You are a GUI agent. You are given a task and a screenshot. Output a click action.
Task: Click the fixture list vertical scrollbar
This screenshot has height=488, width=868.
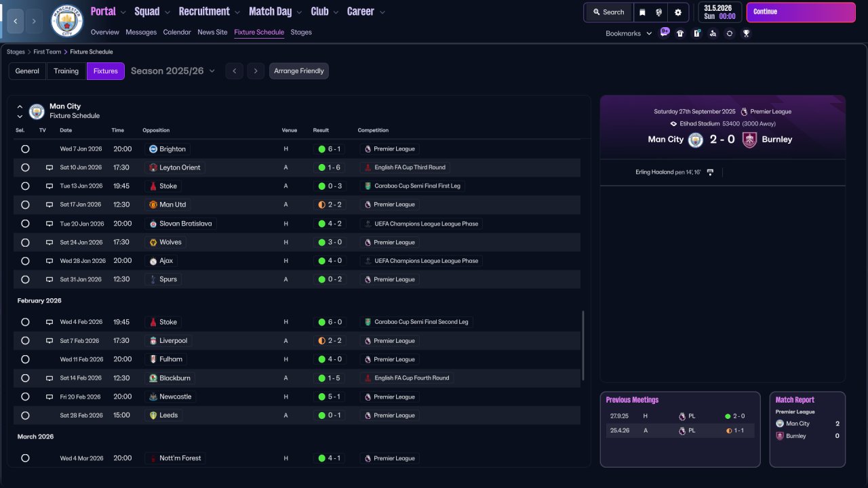[x=583, y=346]
